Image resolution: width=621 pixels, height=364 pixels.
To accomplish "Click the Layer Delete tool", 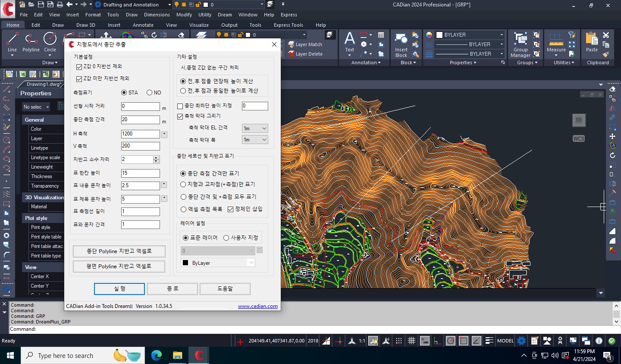I will (x=305, y=54).
